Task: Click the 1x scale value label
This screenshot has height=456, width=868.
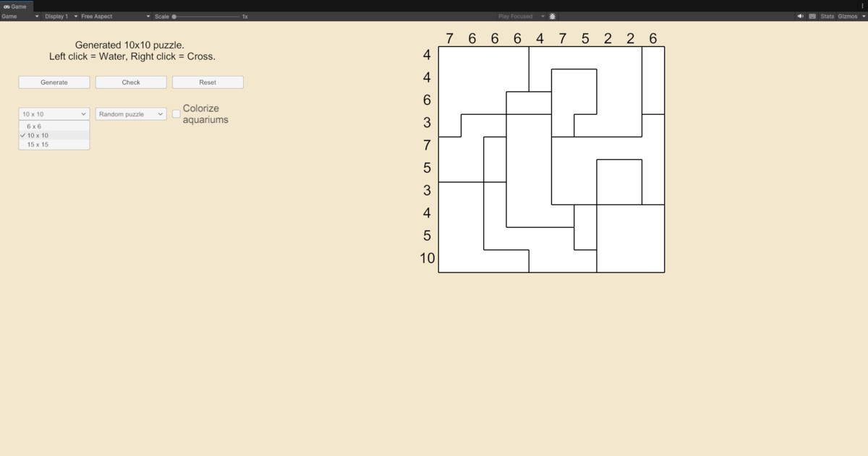Action: 244,16
